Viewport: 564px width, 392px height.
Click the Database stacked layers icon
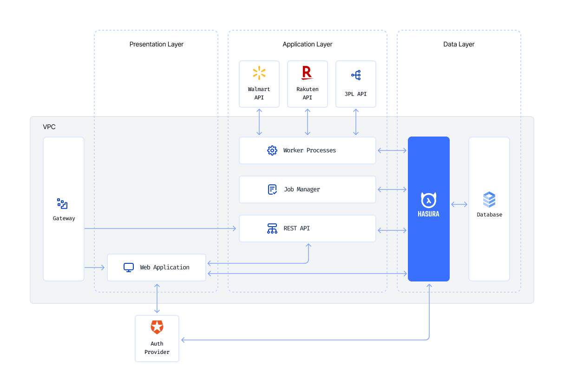[489, 200]
